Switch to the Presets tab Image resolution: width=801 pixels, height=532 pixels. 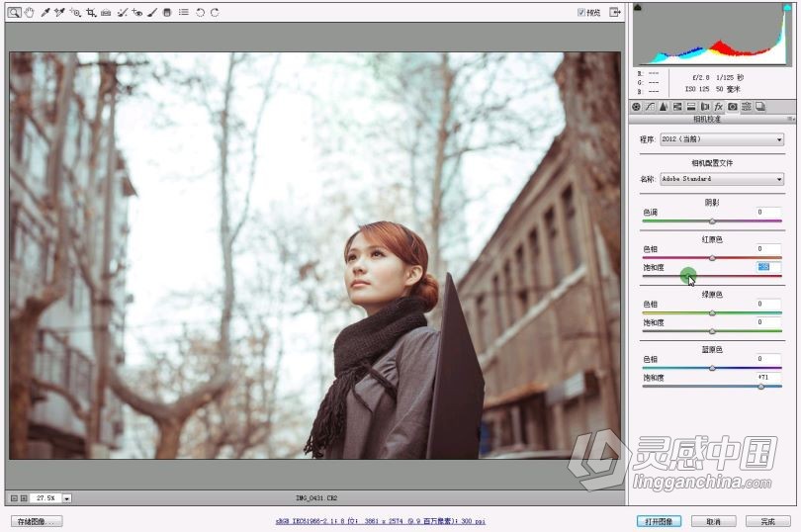coord(747,106)
